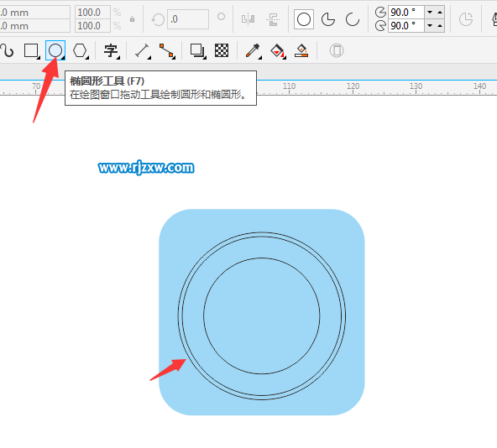Select the Connector tool
This screenshot has width=497, height=448.
[x=167, y=50]
